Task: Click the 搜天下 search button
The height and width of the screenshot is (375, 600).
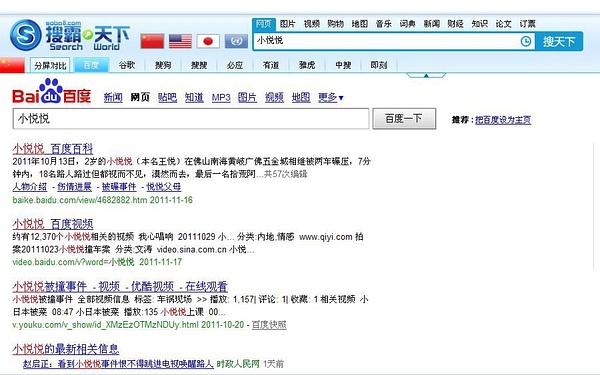Action: tap(559, 41)
